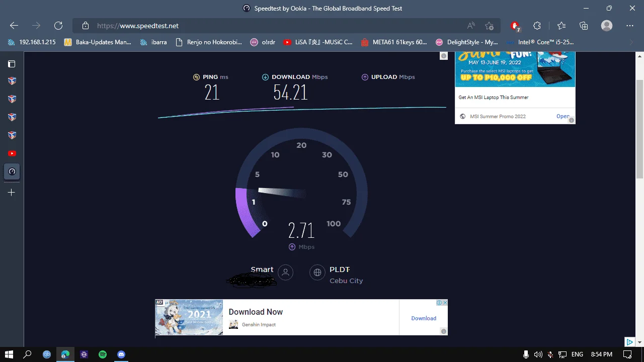The image size is (644, 362).
Task: Open Spotify from the taskbar
Action: tap(103, 354)
